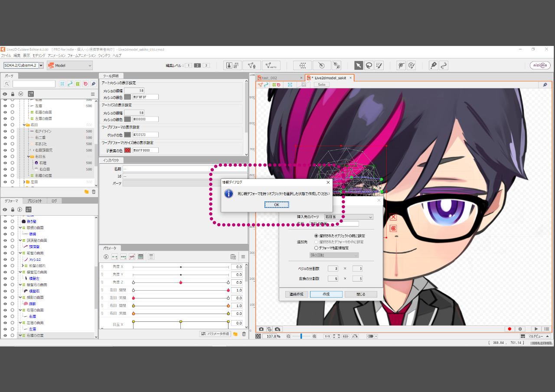
Task: Toggle visibility eye of 後ろ髪 deformer row
Action: (x=5, y=221)
